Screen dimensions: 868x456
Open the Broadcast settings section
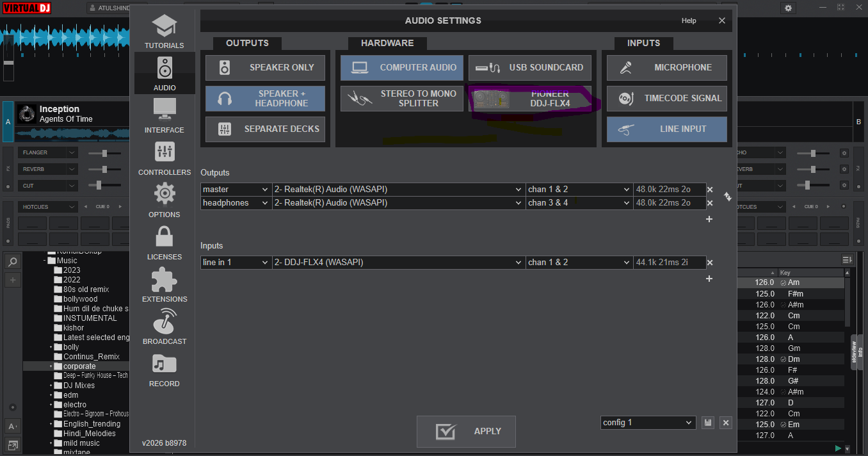[x=164, y=327]
